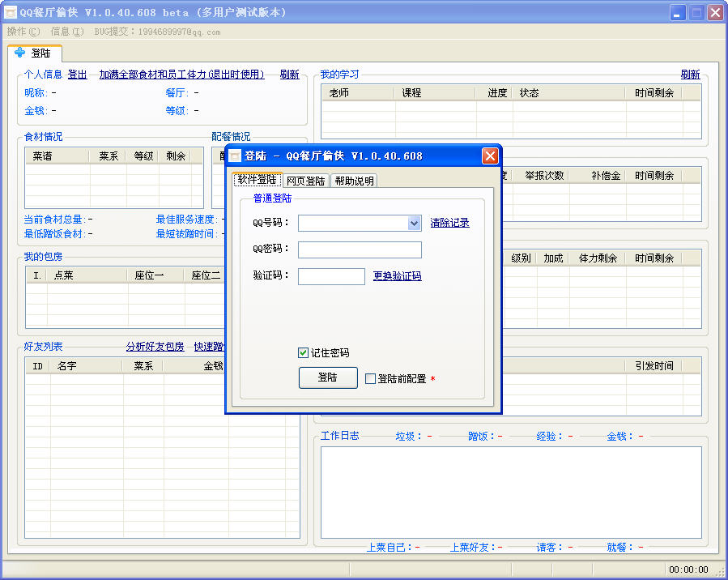Image resolution: width=728 pixels, height=580 pixels.
Task: Click the blue plus icon on 登陆 tab
Action: (20, 53)
